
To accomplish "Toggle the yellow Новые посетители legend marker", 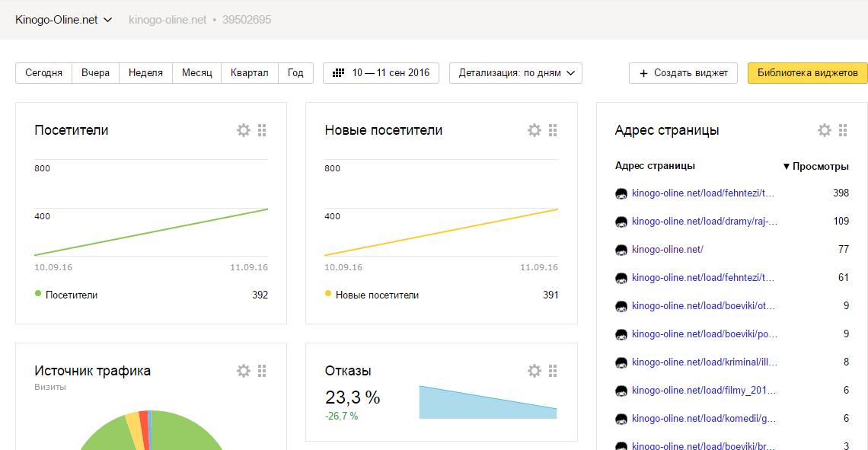I will tap(328, 294).
